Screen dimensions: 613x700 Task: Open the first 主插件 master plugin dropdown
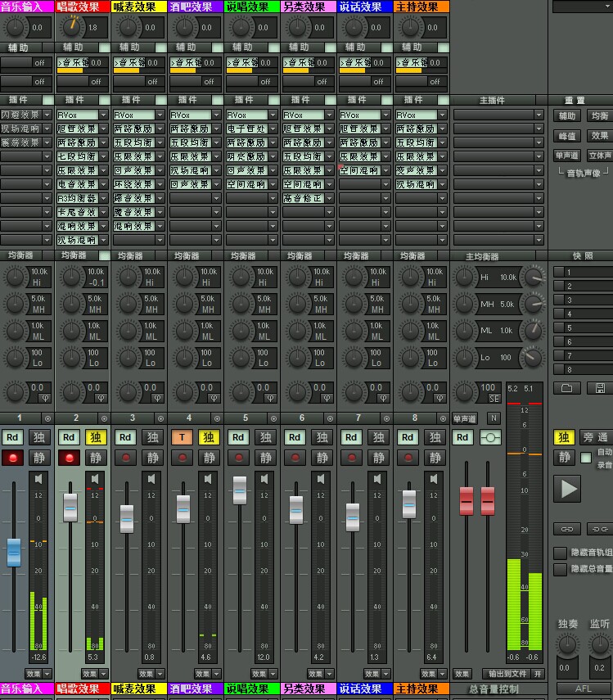(x=539, y=115)
